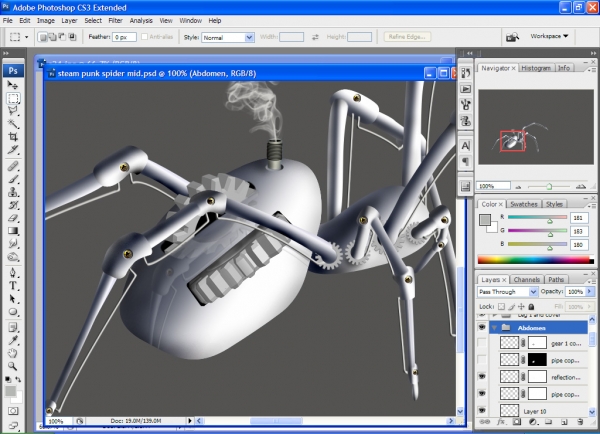Screen dimensions: 600x434
Task: Toggle lock transparent pixels
Action: point(501,307)
